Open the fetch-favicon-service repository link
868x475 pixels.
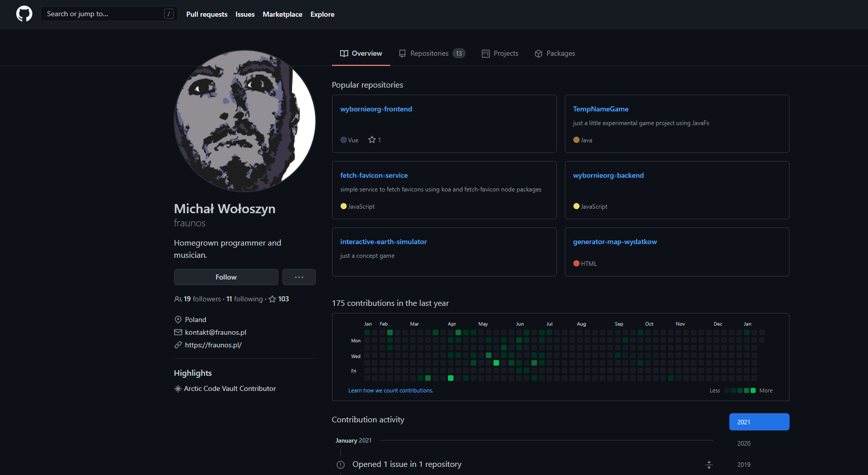374,175
